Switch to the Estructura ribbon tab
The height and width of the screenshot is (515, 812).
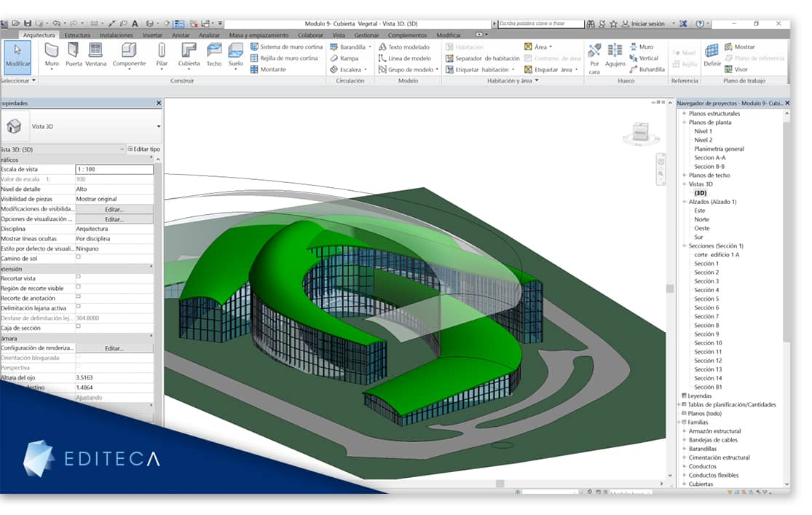point(77,35)
